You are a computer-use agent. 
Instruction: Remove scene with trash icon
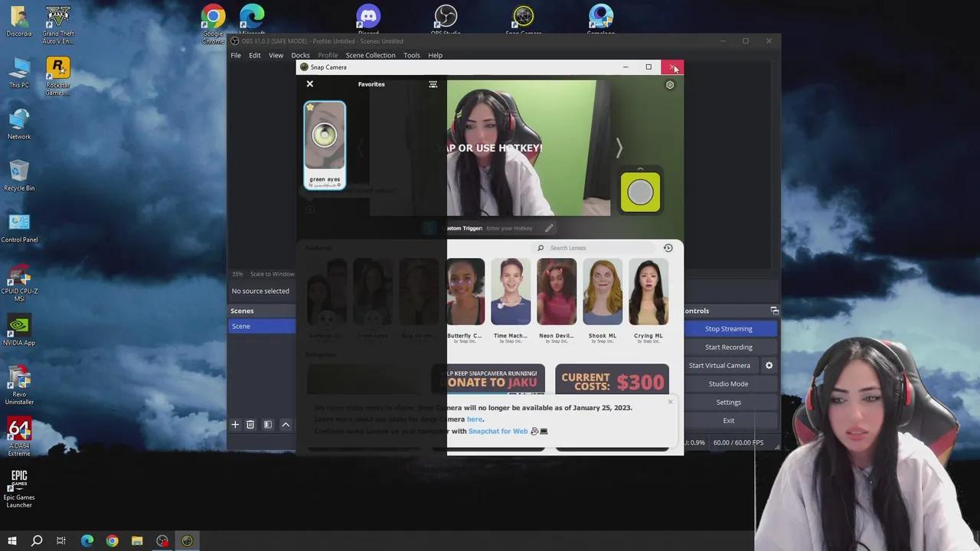pos(250,425)
